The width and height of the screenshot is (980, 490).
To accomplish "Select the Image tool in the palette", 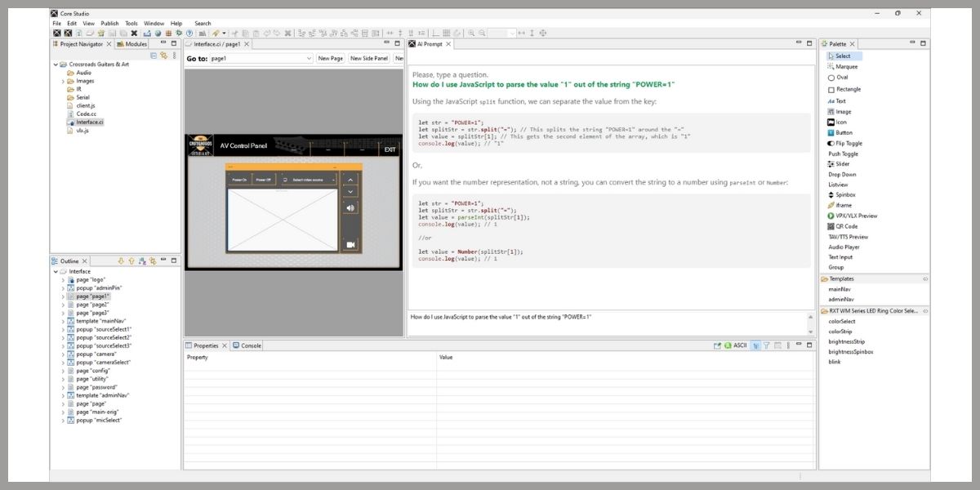I will [843, 112].
